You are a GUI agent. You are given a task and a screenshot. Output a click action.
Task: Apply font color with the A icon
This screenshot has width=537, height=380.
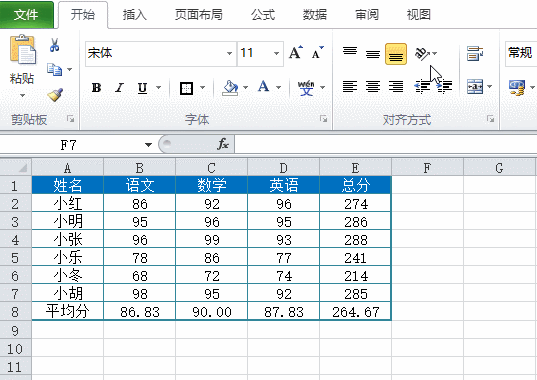click(263, 87)
